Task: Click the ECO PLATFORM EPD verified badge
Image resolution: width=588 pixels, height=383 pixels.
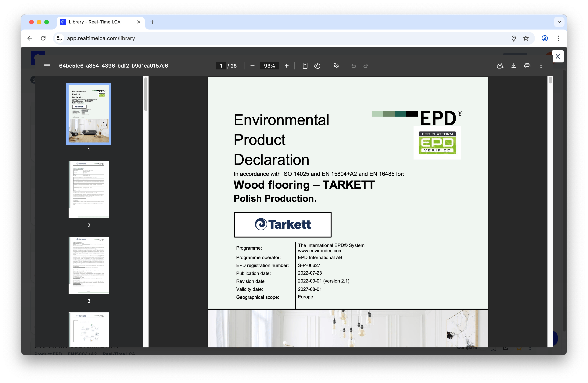Action: pos(437,143)
